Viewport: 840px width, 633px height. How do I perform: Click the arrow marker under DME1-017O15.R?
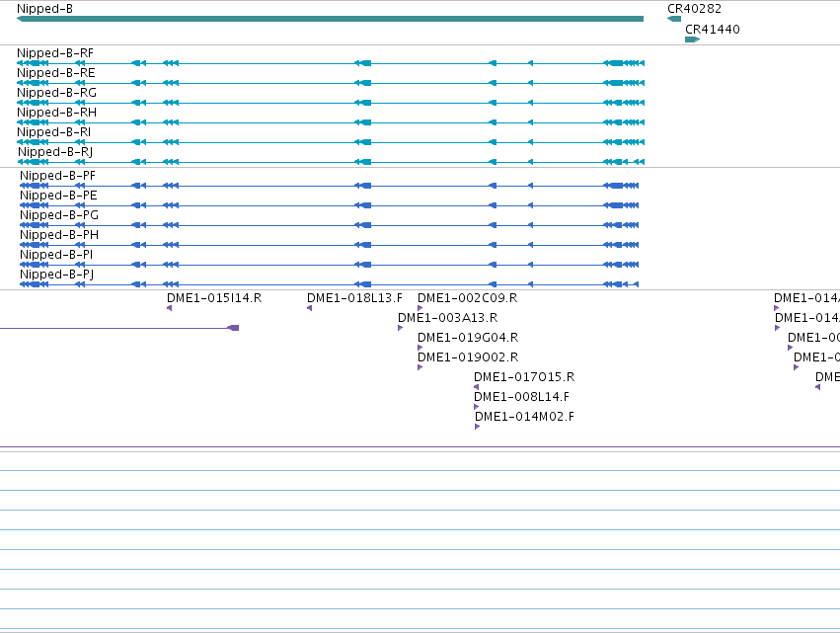476,387
